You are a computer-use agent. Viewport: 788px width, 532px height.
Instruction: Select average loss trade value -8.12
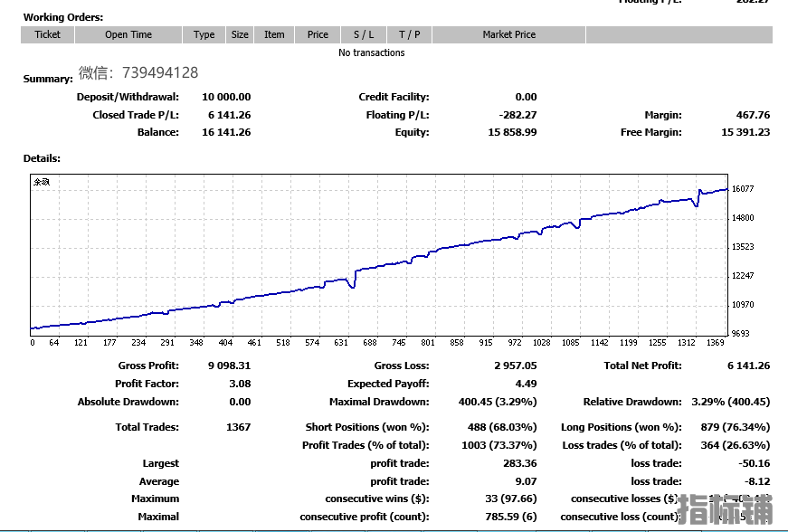757,481
